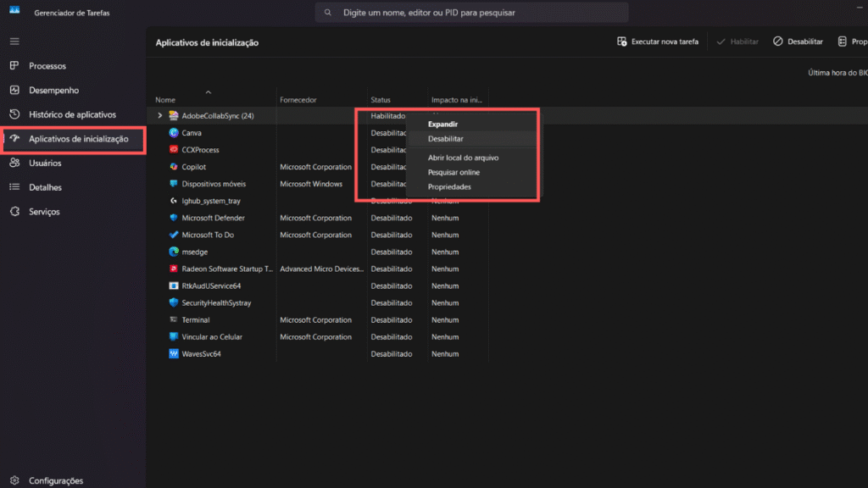Expand the AdobeCollabSync group arrow
868x488 pixels.
159,116
